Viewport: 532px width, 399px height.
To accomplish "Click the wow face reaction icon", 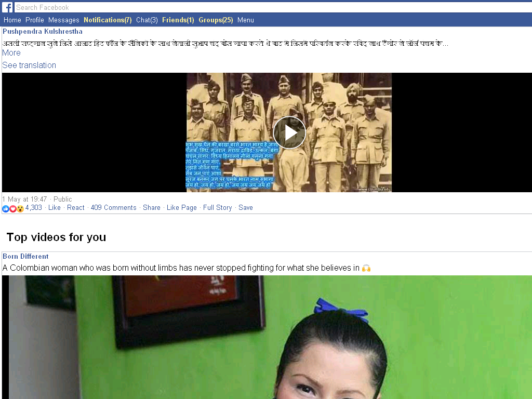I will click(x=20, y=209).
